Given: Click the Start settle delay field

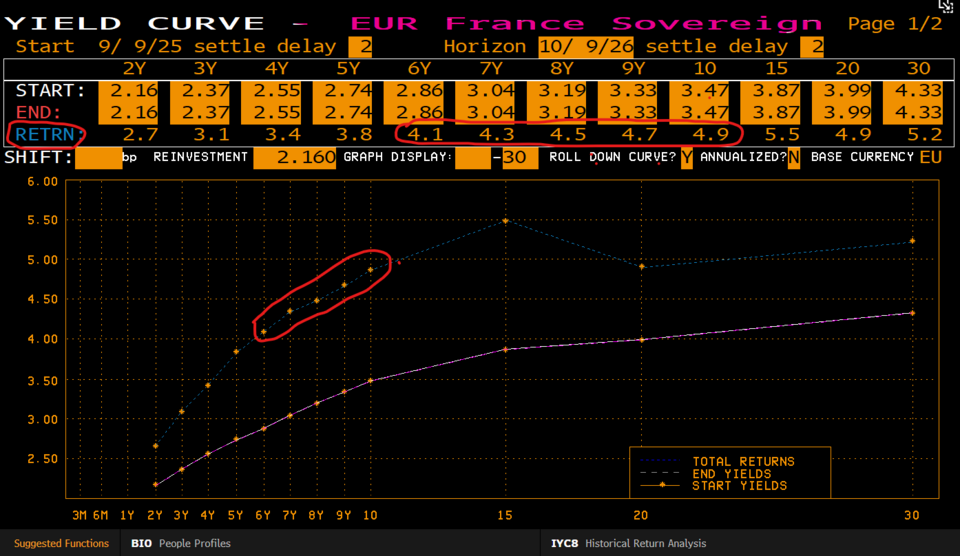Looking at the screenshot, I should coord(359,46).
